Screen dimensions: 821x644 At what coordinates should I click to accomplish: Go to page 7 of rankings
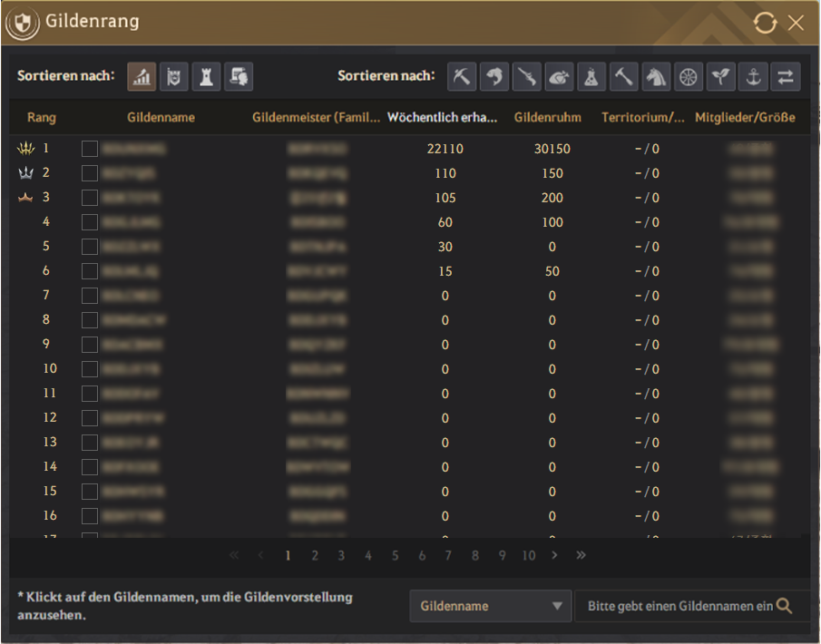click(x=449, y=555)
